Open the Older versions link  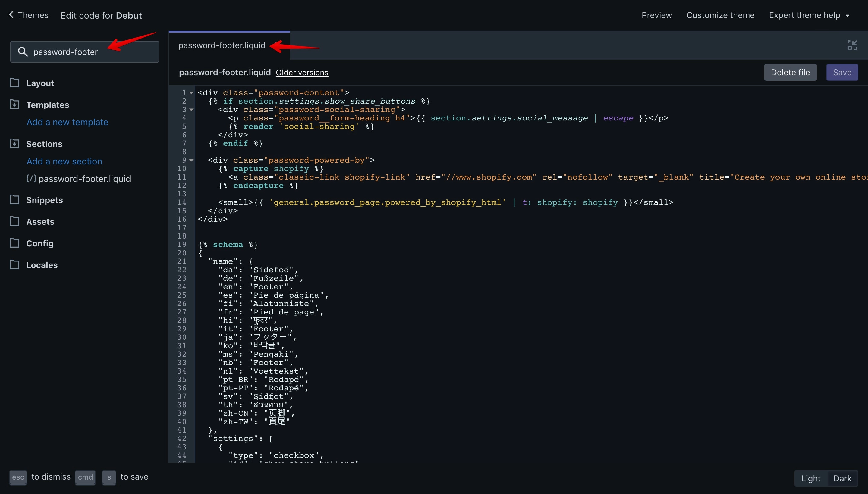click(x=302, y=73)
